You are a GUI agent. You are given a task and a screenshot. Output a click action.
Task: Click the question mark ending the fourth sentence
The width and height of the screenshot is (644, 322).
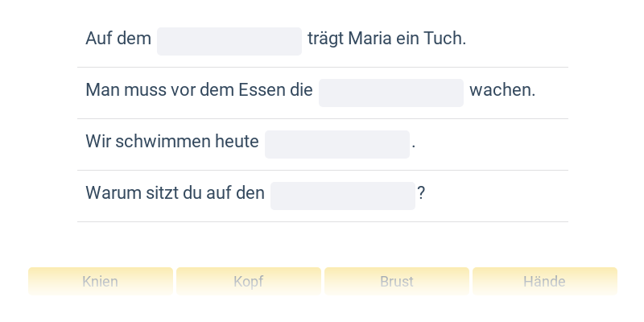tap(421, 193)
